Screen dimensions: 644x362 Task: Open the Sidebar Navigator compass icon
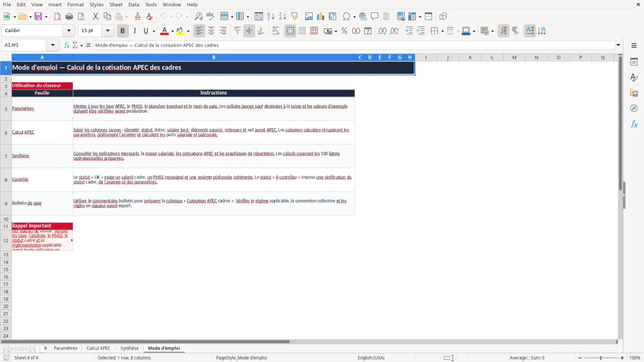pos(634,108)
